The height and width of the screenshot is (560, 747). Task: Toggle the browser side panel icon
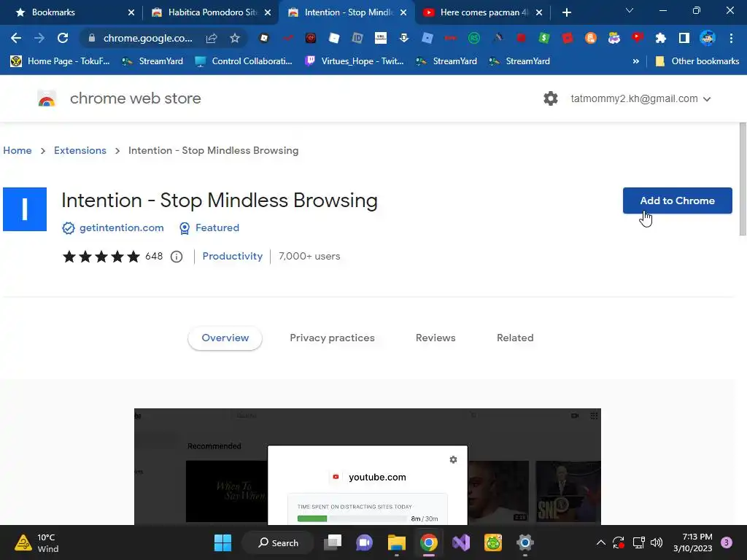[684, 38]
